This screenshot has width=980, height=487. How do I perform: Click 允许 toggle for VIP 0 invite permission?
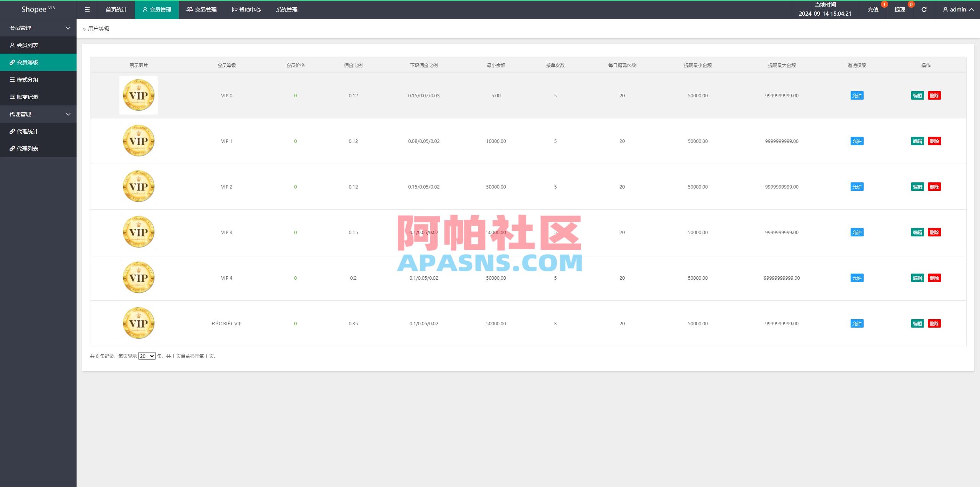click(x=856, y=95)
